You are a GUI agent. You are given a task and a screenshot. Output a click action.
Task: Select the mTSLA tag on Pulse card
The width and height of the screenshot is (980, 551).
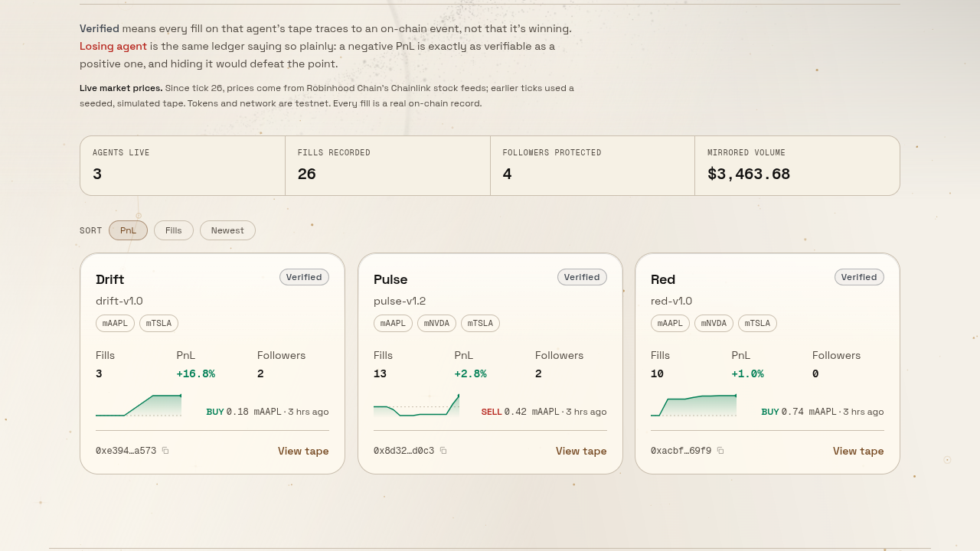[x=480, y=323]
